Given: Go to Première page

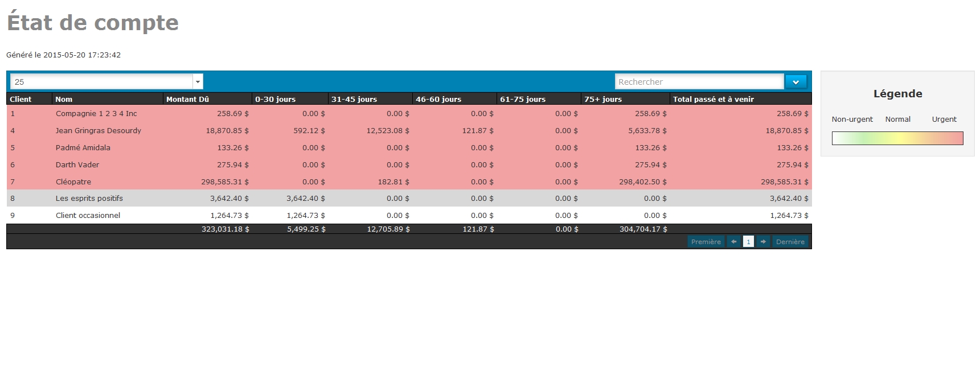Looking at the screenshot, I should [x=706, y=242].
